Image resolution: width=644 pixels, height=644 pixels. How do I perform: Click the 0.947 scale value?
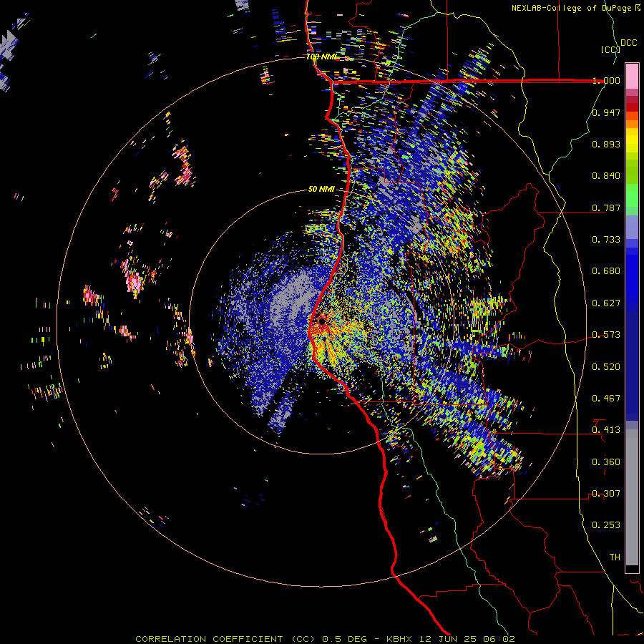[x=606, y=112]
